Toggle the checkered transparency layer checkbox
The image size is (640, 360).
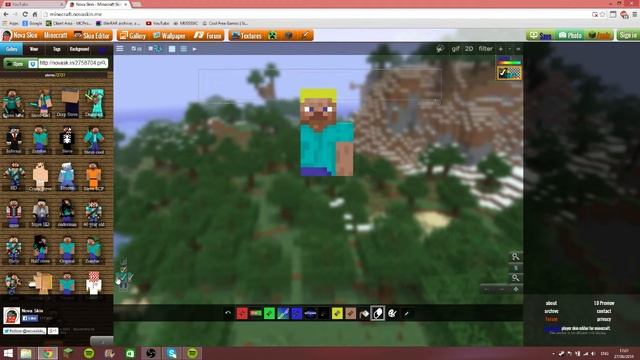[509, 73]
